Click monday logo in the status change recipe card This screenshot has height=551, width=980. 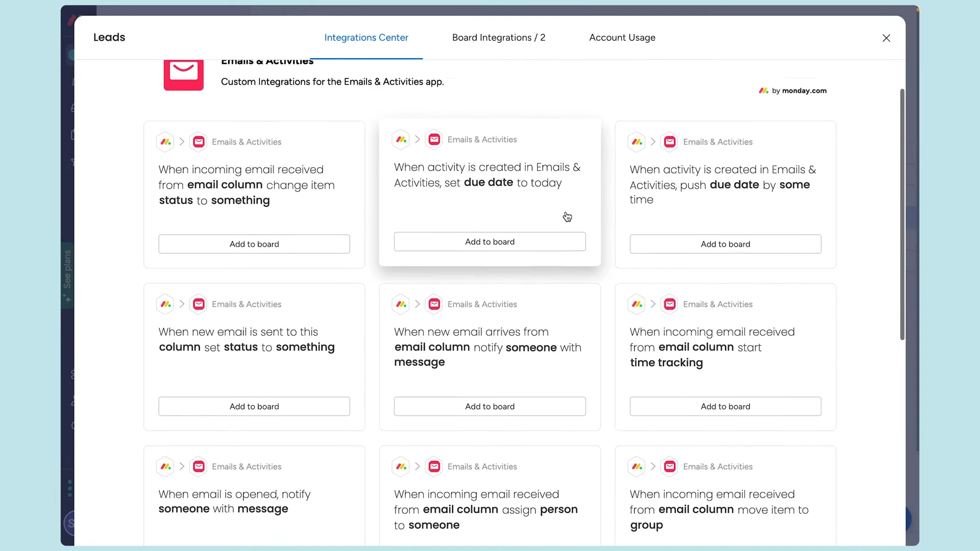point(165,142)
